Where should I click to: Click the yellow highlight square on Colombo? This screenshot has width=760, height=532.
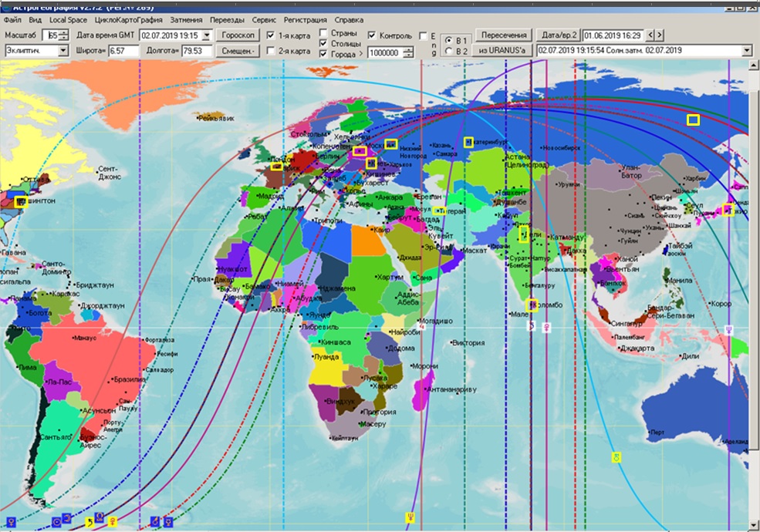coord(531,305)
